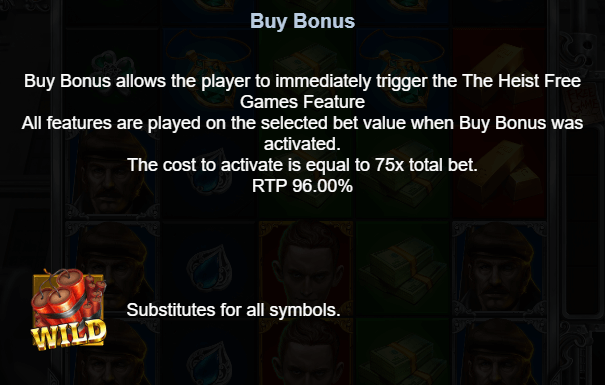Select the capped mustached man portrait above the WILD icon
The image size is (605, 385).
point(112,268)
